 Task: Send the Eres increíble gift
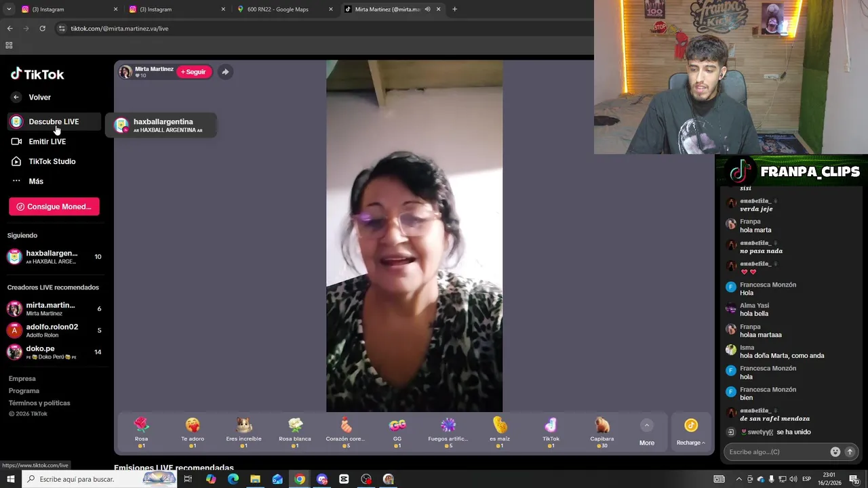[x=243, y=432]
